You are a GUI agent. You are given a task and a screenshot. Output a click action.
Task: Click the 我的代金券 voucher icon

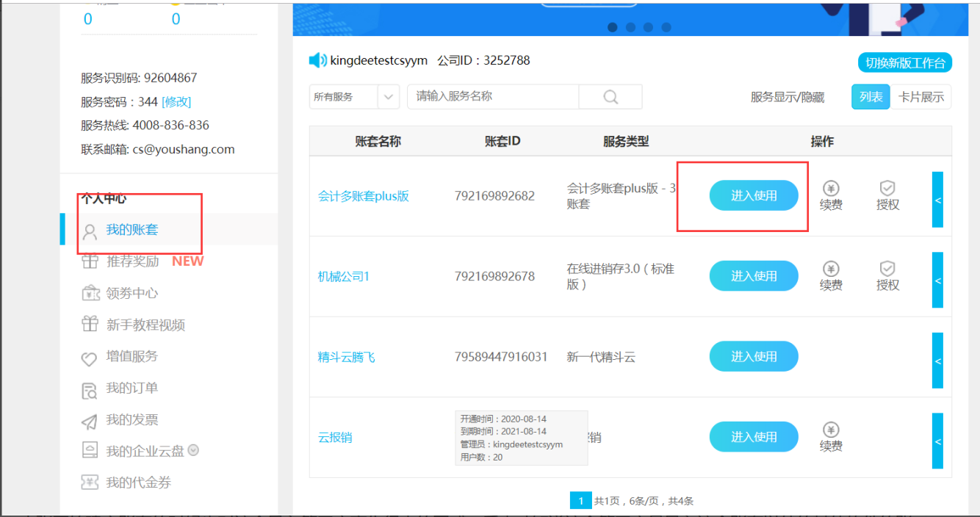[x=90, y=482]
